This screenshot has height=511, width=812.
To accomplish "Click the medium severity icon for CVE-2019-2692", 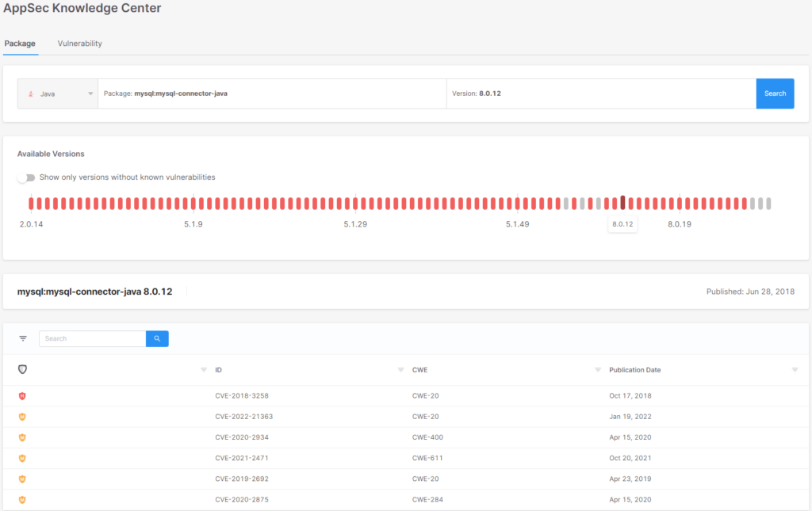I will pos(22,479).
